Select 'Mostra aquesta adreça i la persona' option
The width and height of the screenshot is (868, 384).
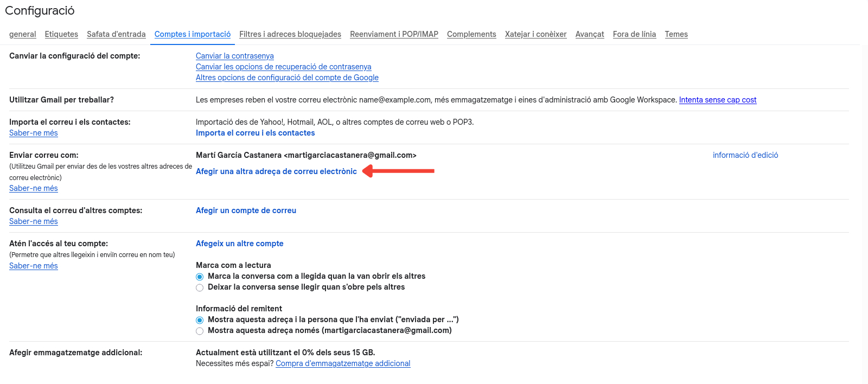[200, 320]
